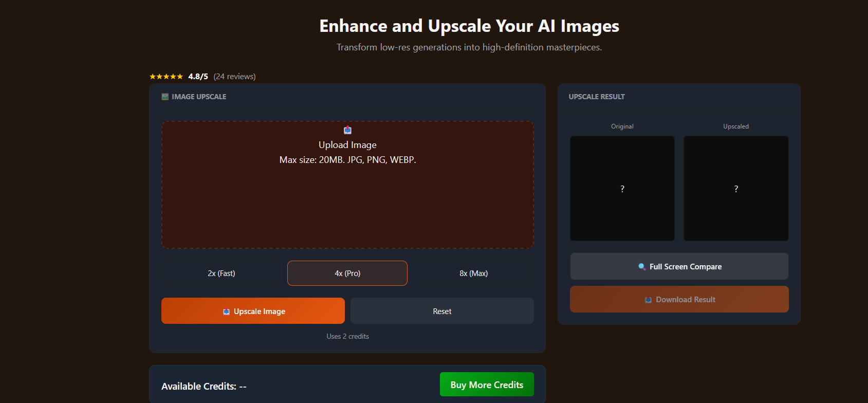Select the 4x (Pro) upscale option
The image size is (868, 403).
(347, 273)
